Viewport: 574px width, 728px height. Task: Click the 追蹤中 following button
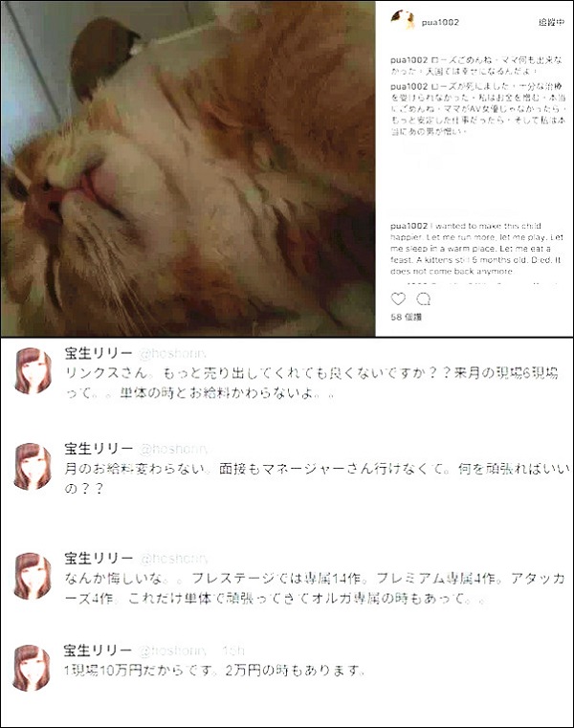point(551,22)
